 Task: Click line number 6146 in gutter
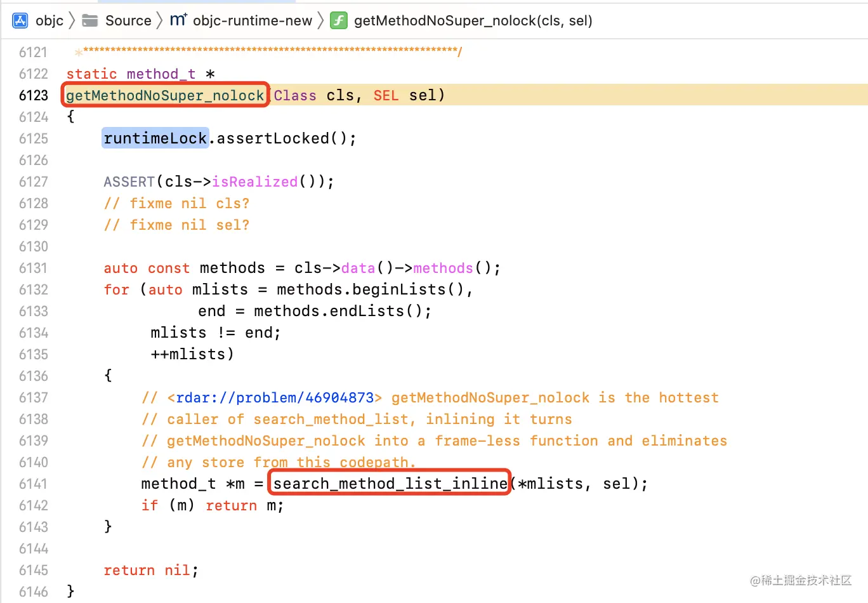pyautogui.click(x=34, y=592)
